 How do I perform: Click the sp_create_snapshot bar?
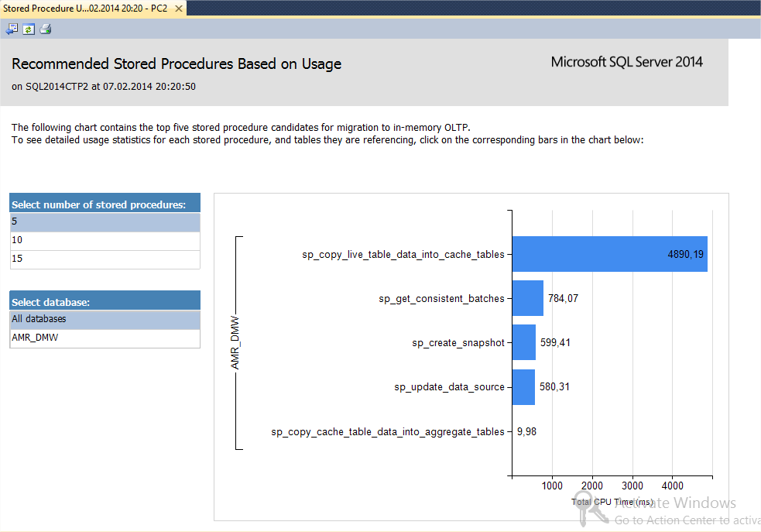(523, 342)
